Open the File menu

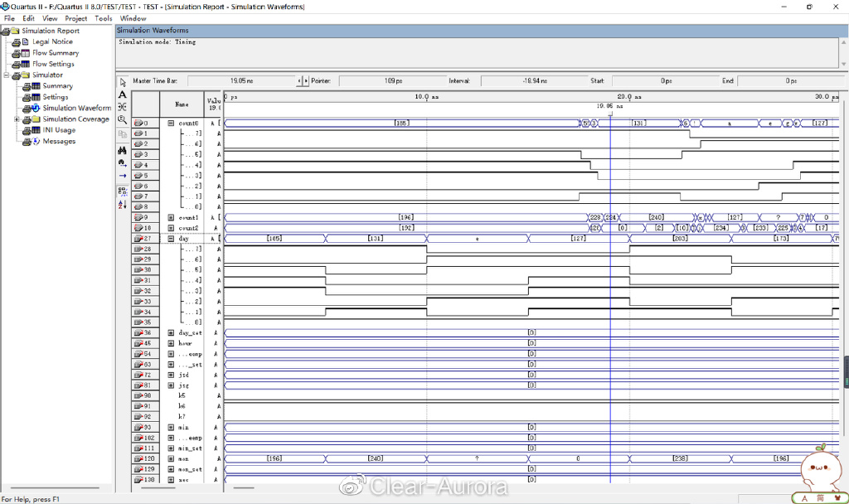(9, 18)
